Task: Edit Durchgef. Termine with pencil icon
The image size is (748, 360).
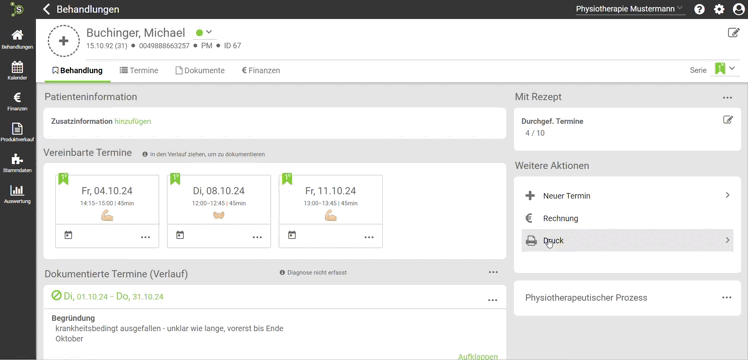Action: click(727, 120)
